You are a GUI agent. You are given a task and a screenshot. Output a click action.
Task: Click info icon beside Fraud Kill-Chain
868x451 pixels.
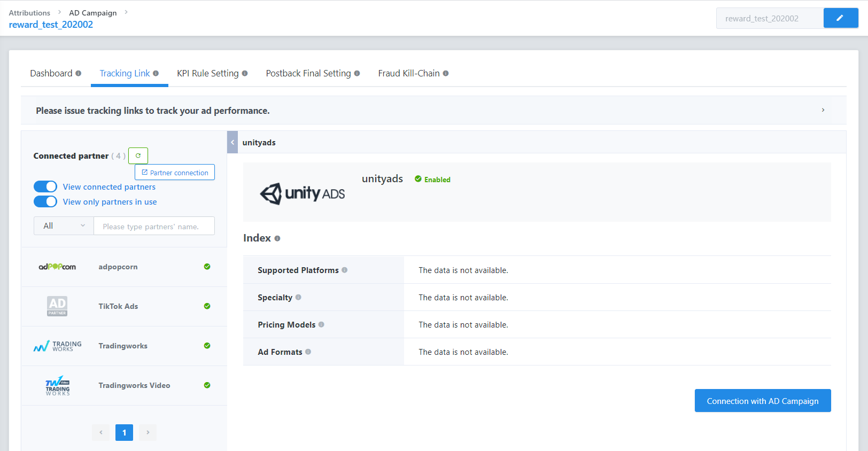(x=446, y=73)
